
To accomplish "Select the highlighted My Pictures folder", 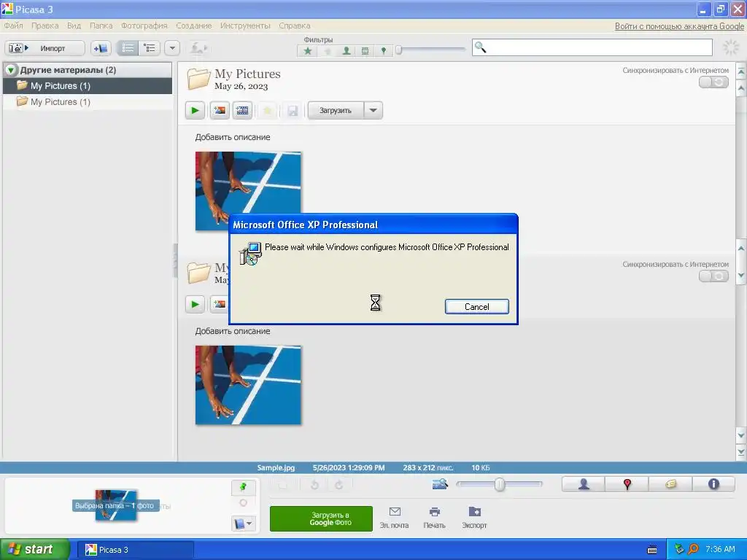I will pyautogui.click(x=88, y=86).
